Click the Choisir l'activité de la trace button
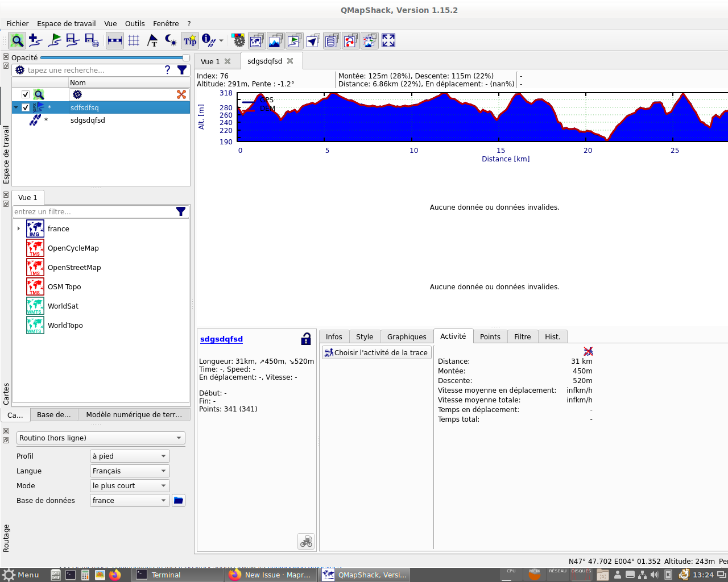This screenshot has width=728, height=582. 377,352
